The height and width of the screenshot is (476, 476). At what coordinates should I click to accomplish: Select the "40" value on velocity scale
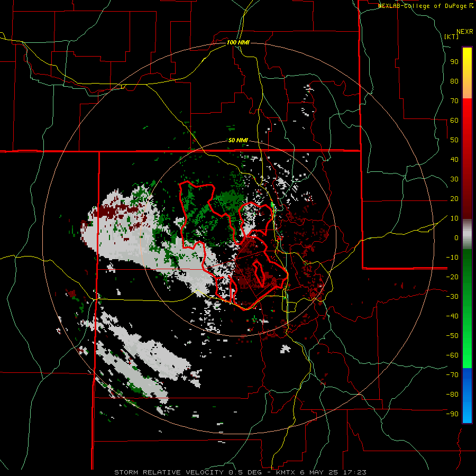tap(454, 159)
